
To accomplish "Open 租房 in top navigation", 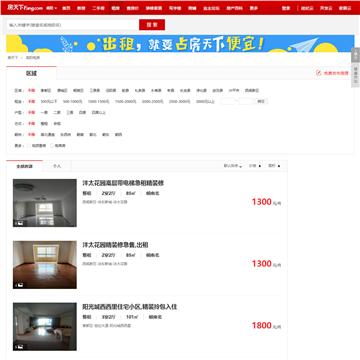I will tap(116, 8).
